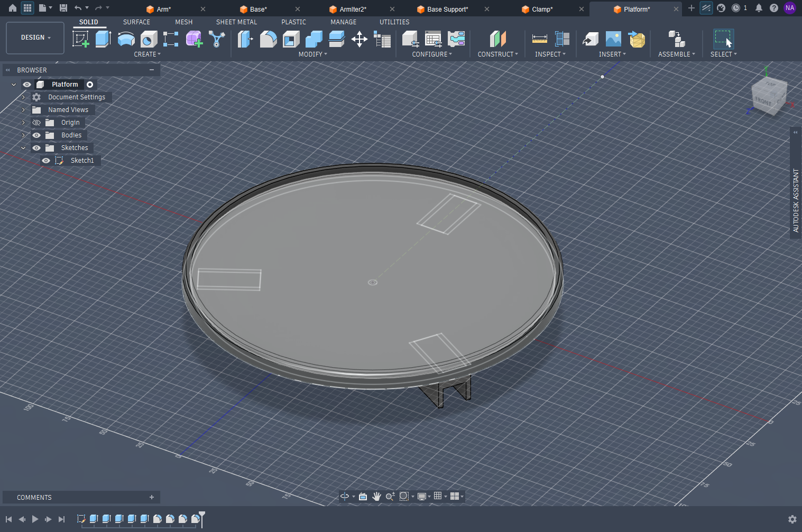Expand the Origin folder node
The height and width of the screenshot is (532, 802).
(23, 123)
